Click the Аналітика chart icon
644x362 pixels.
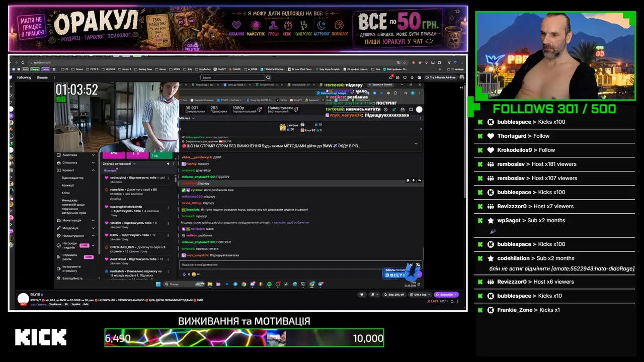(x=59, y=155)
